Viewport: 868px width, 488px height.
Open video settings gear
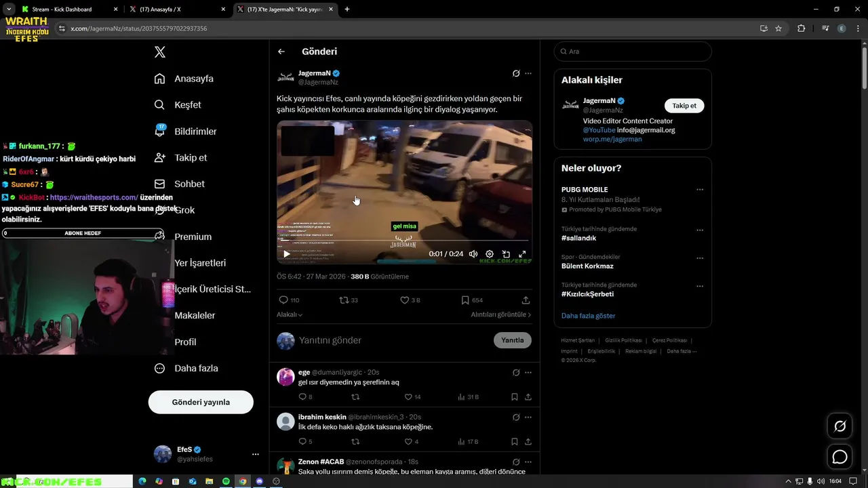point(490,254)
